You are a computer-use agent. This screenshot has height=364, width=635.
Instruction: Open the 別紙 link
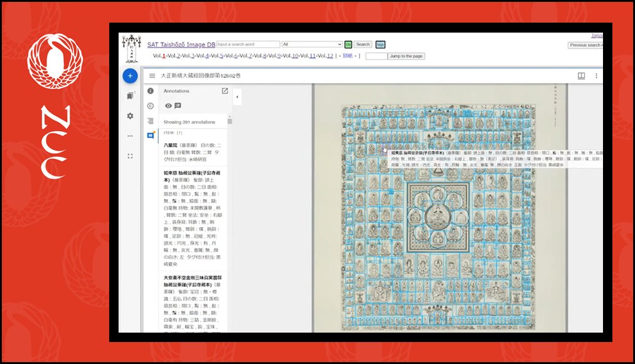click(x=348, y=56)
